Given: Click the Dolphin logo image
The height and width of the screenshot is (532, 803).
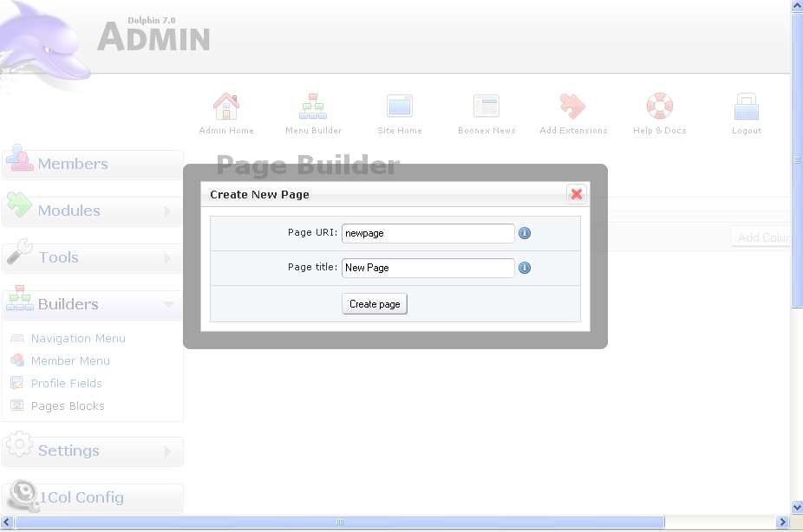Looking at the screenshot, I should (x=45, y=47).
